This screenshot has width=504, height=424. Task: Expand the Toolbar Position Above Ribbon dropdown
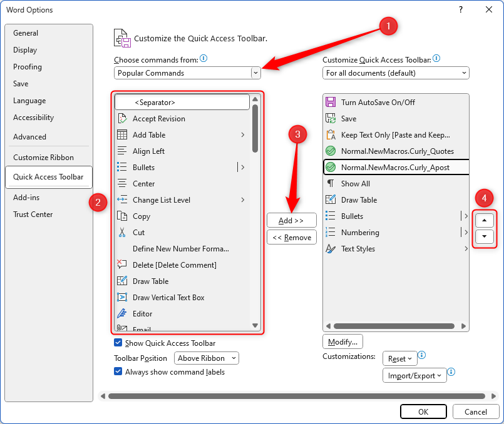tap(207, 358)
